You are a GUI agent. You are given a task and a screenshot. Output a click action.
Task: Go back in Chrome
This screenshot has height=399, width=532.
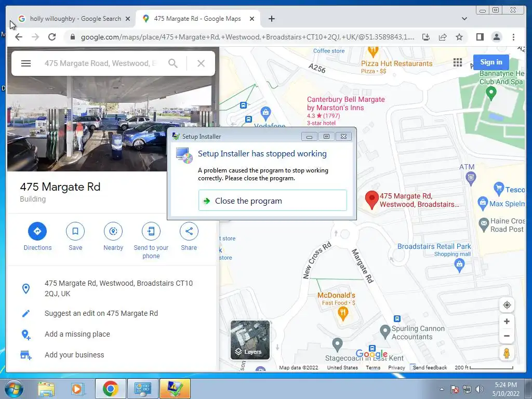point(19,37)
